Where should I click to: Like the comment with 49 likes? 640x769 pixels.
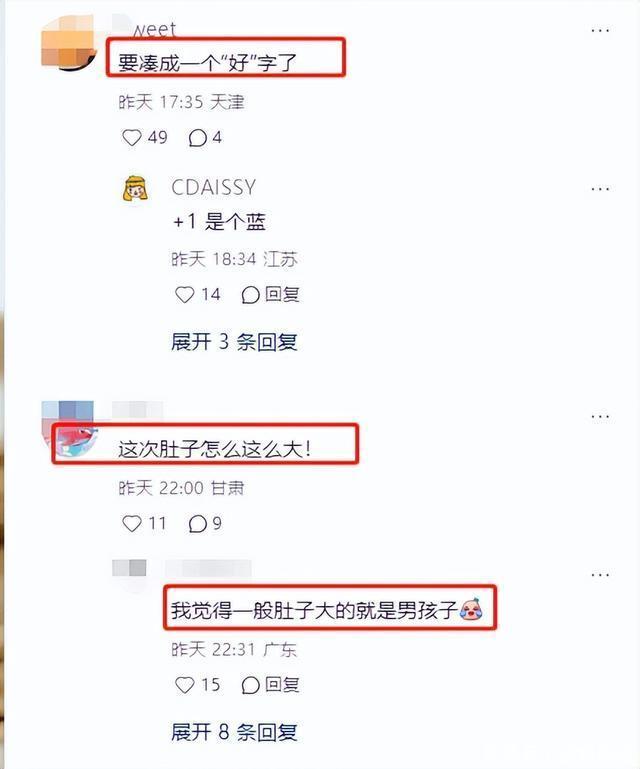[131, 138]
